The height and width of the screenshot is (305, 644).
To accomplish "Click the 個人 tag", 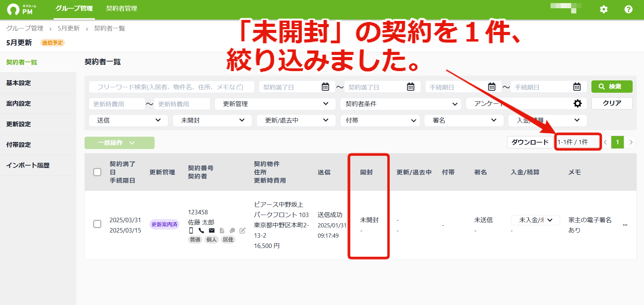I will coord(212,239).
